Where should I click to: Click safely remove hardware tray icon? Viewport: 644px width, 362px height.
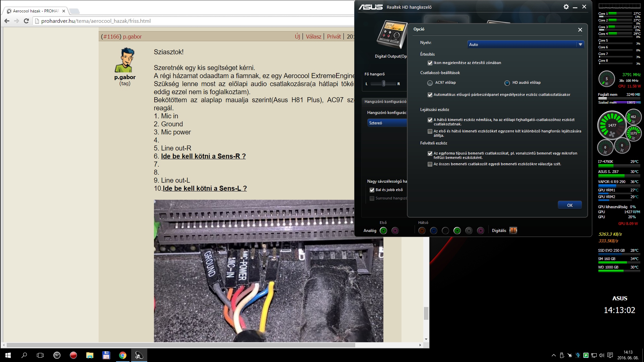pos(562,355)
